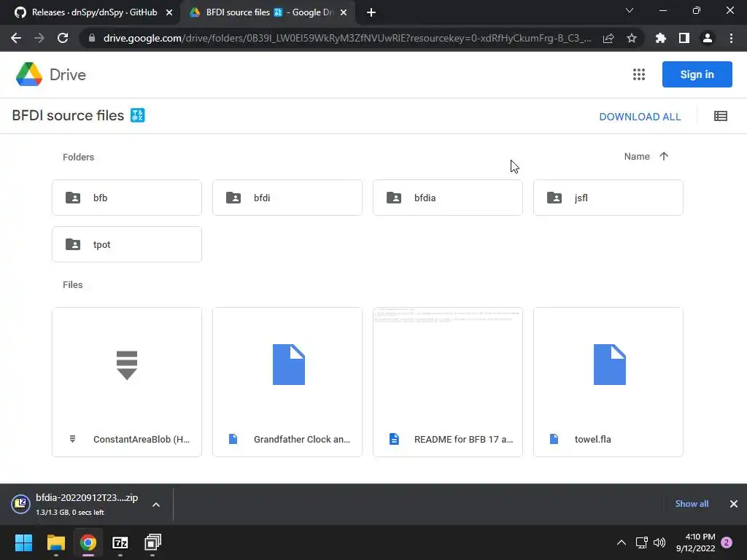View site info via lock icon
Image resolution: width=747 pixels, height=560 pixels.
pyautogui.click(x=92, y=38)
